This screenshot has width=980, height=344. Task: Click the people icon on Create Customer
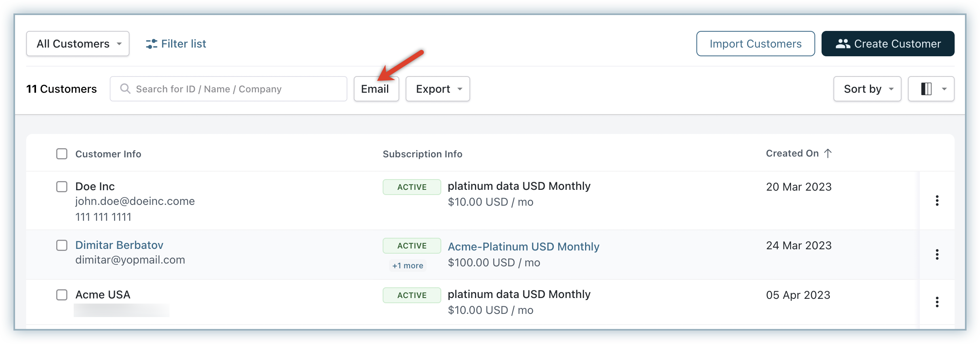click(843, 44)
